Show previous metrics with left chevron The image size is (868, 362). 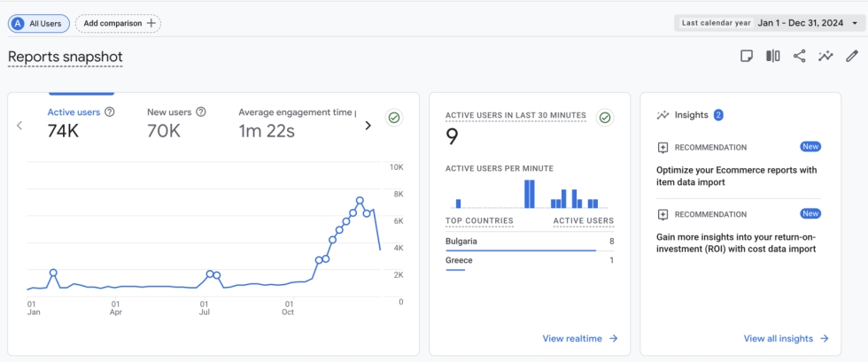19,126
